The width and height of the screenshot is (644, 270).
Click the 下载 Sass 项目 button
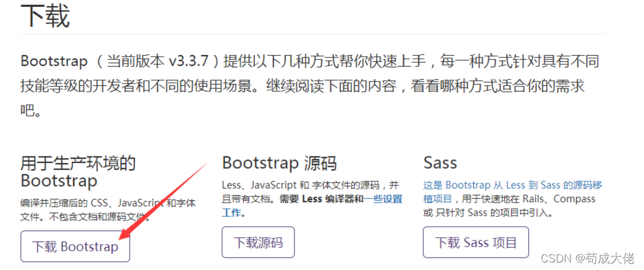point(476,242)
